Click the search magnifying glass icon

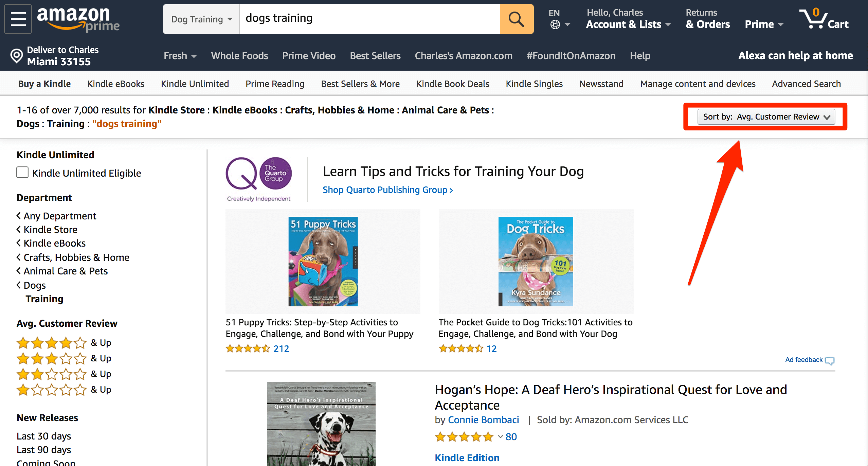[x=516, y=19]
